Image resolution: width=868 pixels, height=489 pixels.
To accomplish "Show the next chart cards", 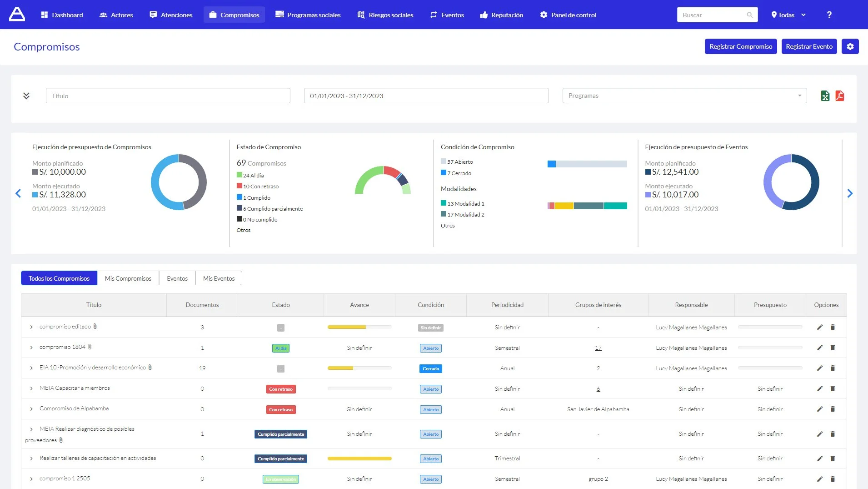I will [x=850, y=193].
